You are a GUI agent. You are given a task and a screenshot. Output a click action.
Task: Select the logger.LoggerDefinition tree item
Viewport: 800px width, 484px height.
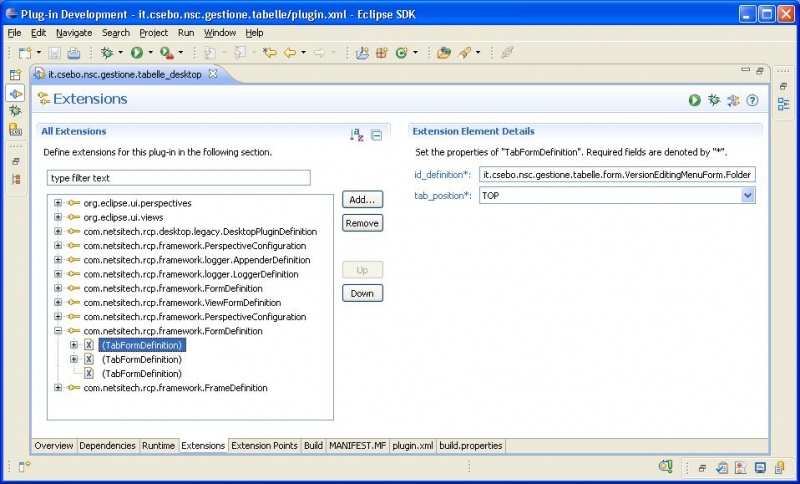click(191, 274)
